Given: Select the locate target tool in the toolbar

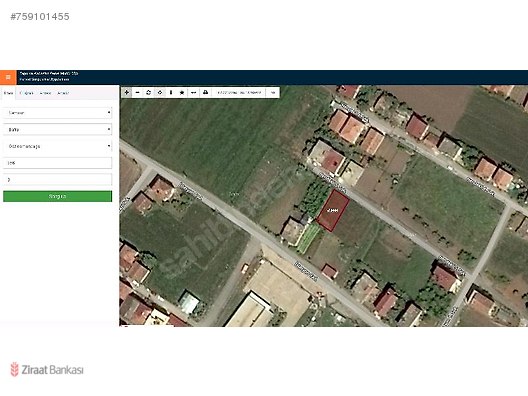Looking at the screenshot, I should point(160,92).
